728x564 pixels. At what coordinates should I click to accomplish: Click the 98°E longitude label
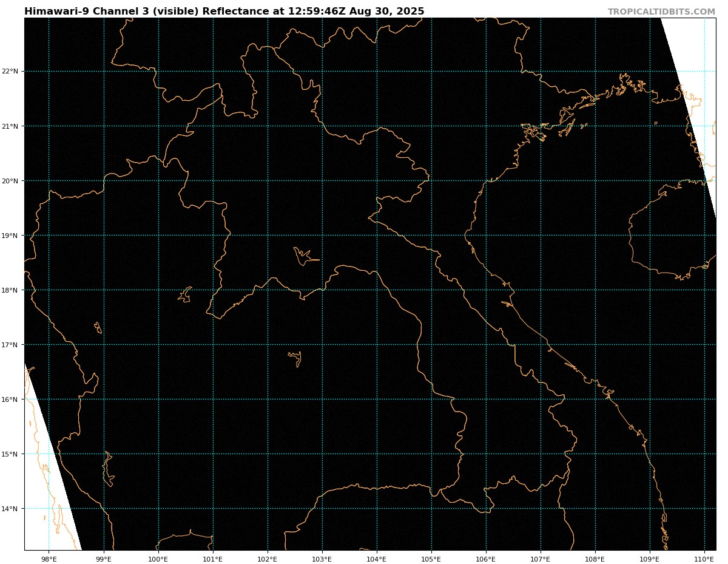tap(49, 559)
